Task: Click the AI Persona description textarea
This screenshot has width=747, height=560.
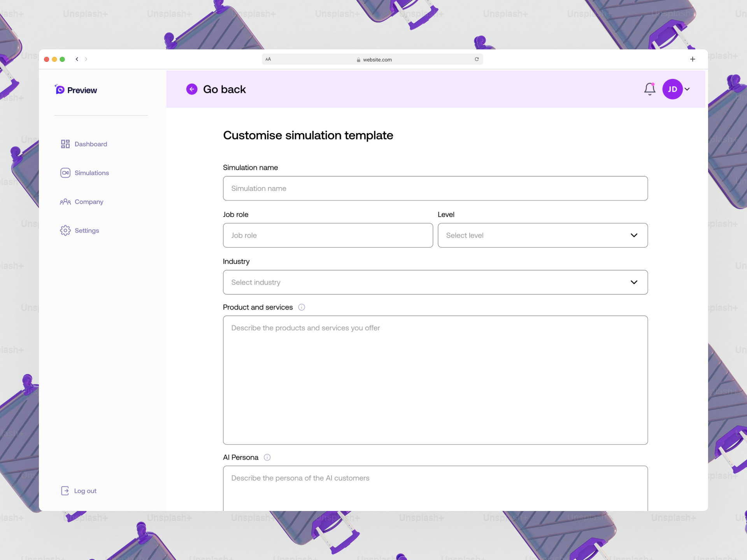Action: coord(435,488)
